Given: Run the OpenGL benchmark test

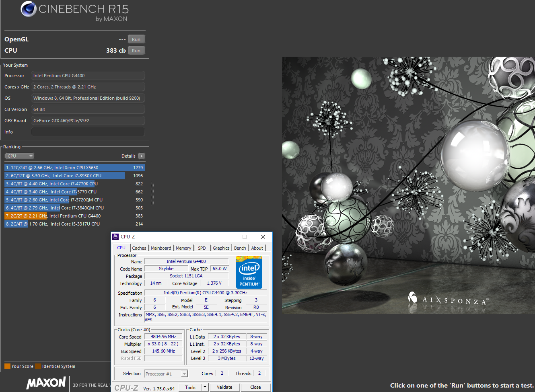Looking at the screenshot, I should [x=136, y=39].
